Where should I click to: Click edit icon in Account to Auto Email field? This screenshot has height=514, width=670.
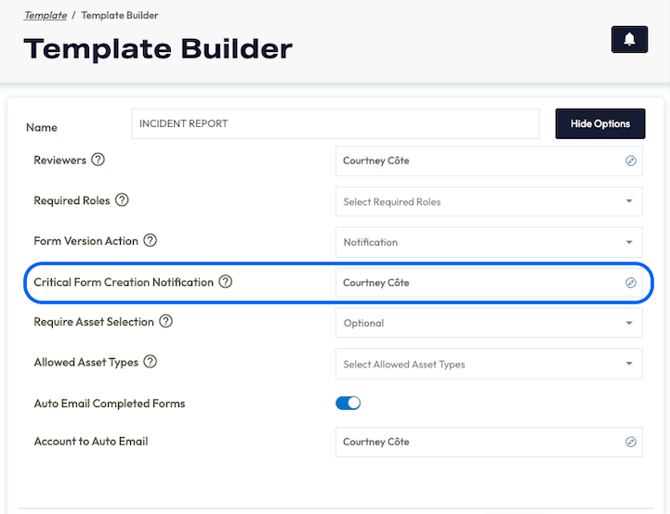[631, 442]
